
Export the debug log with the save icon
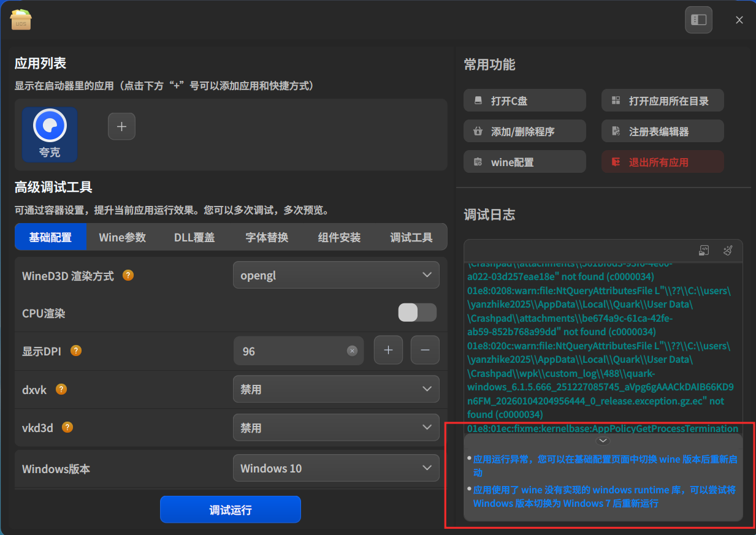click(x=704, y=250)
